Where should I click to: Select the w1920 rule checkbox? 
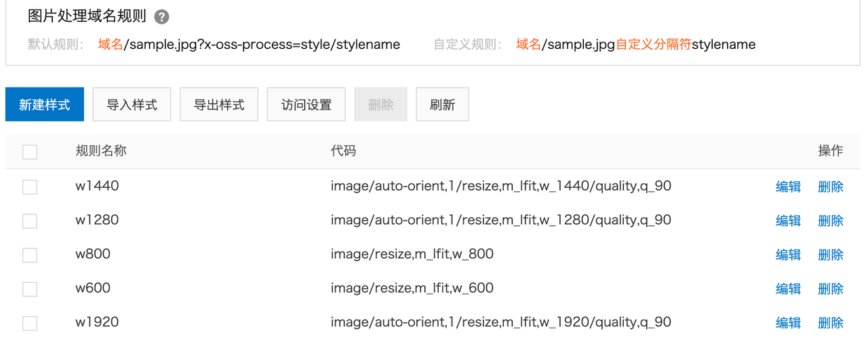click(30, 323)
